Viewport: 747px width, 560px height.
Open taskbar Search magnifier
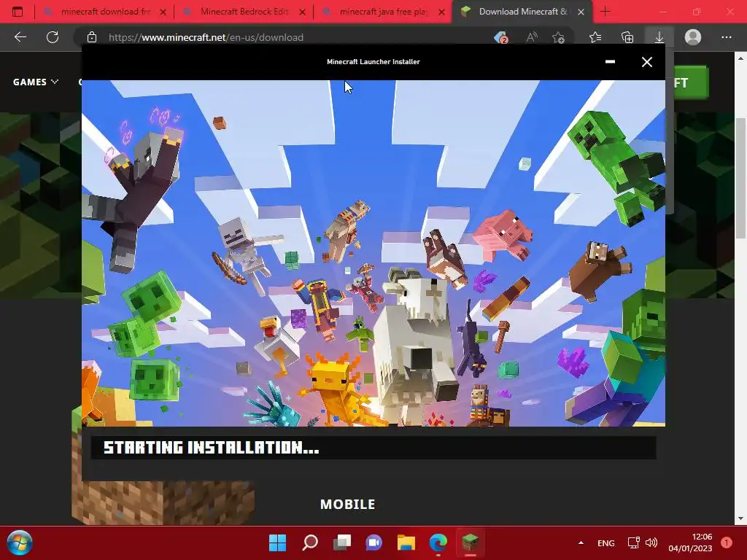pyautogui.click(x=309, y=542)
